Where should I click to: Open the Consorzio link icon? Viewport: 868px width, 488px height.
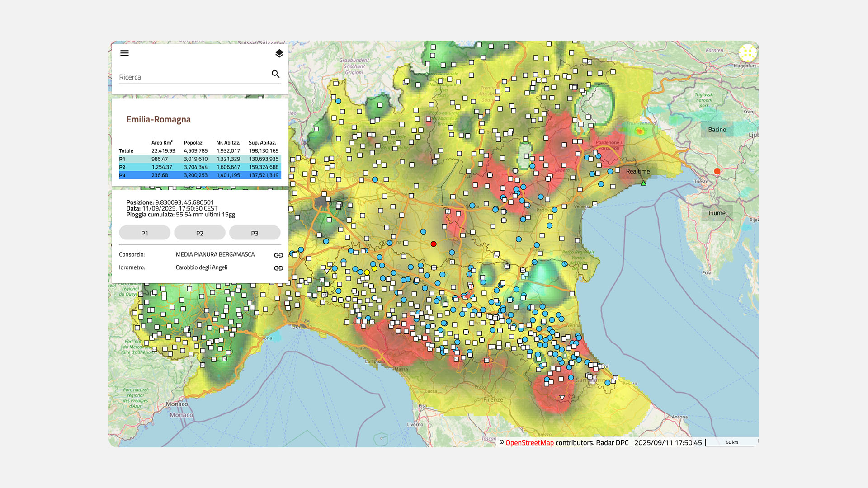(278, 255)
